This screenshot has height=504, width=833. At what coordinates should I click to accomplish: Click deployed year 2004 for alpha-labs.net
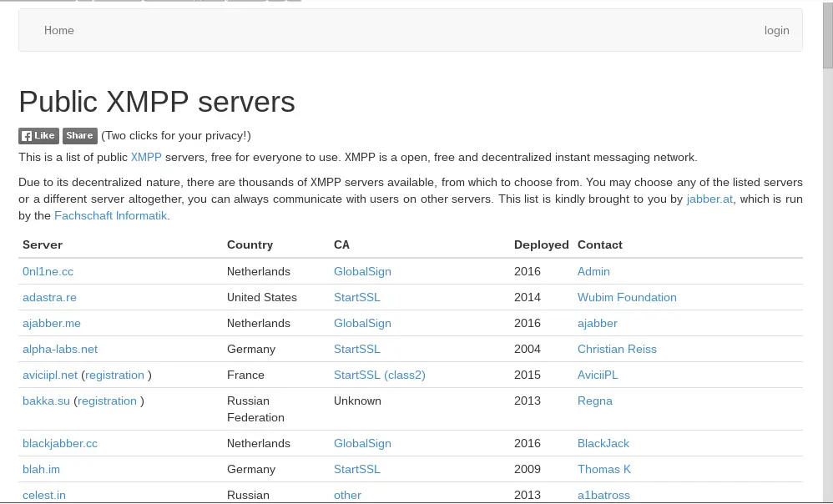click(x=528, y=350)
